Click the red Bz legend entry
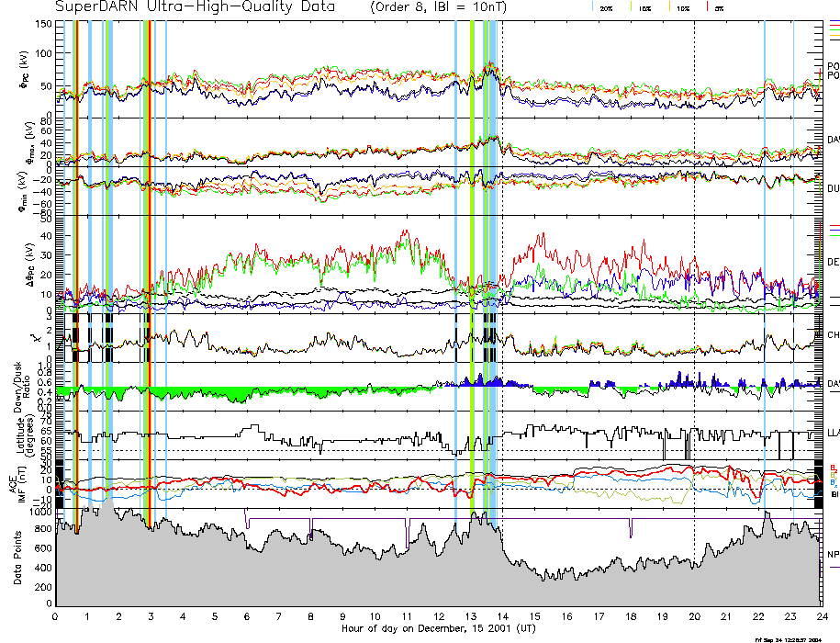The height and width of the screenshot is (643, 840). [833, 467]
